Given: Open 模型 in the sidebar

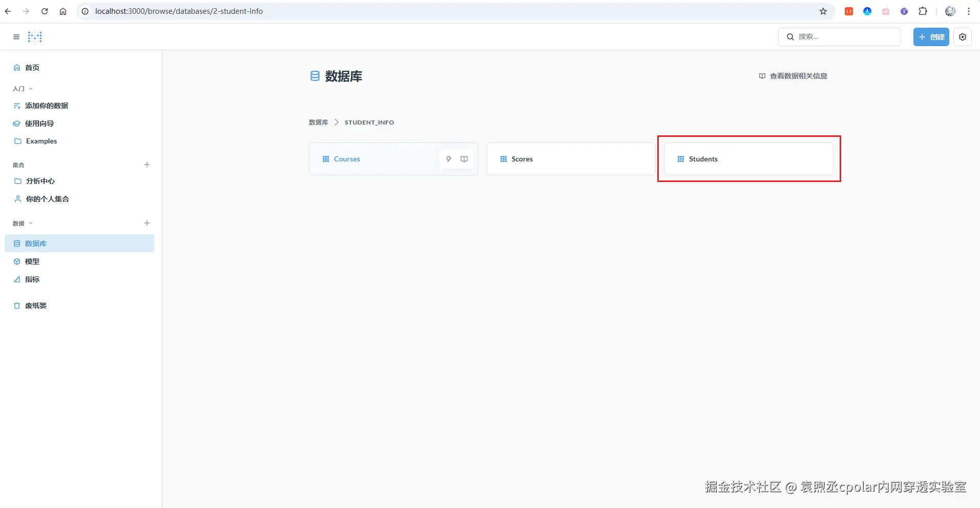Looking at the screenshot, I should coord(79,261).
